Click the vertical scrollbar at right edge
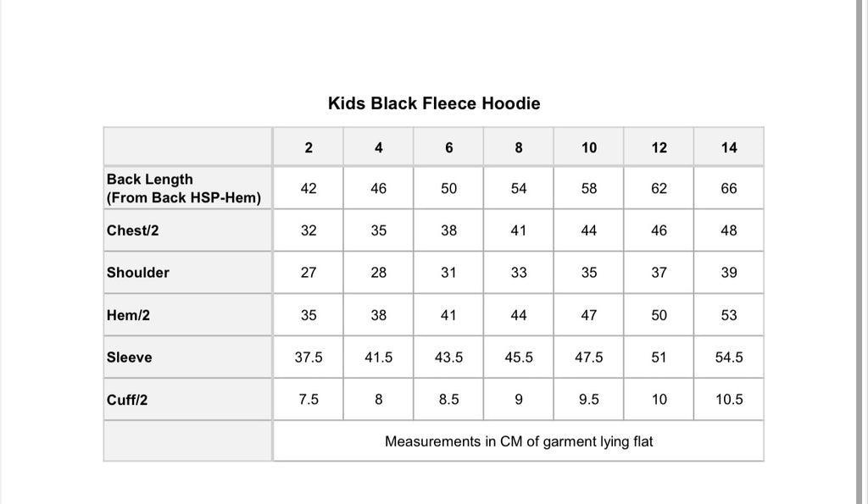868x504 pixels. pyautogui.click(x=860, y=252)
